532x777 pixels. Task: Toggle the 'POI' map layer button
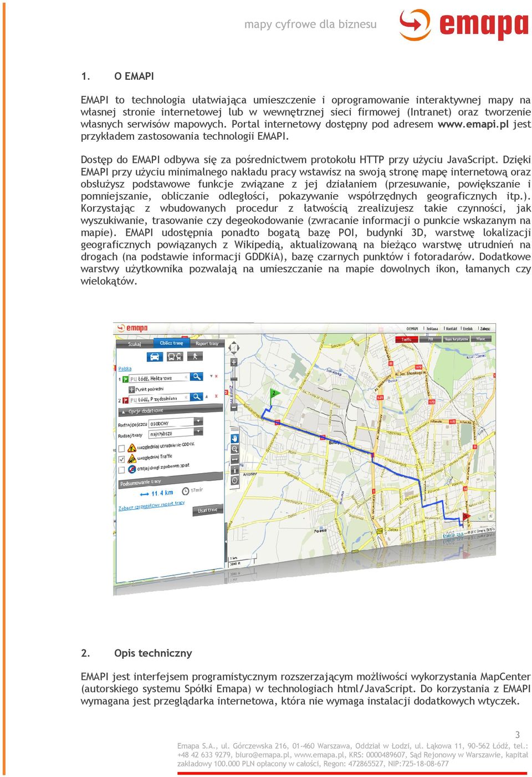click(431, 339)
